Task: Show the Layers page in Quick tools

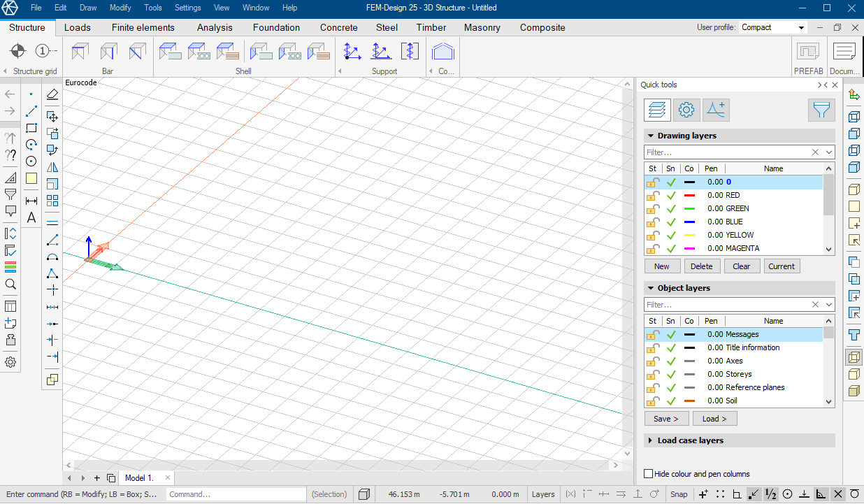Action: click(x=657, y=110)
